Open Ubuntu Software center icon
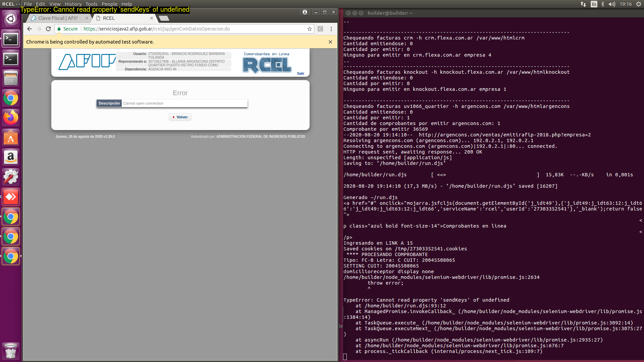 click(11, 137)
